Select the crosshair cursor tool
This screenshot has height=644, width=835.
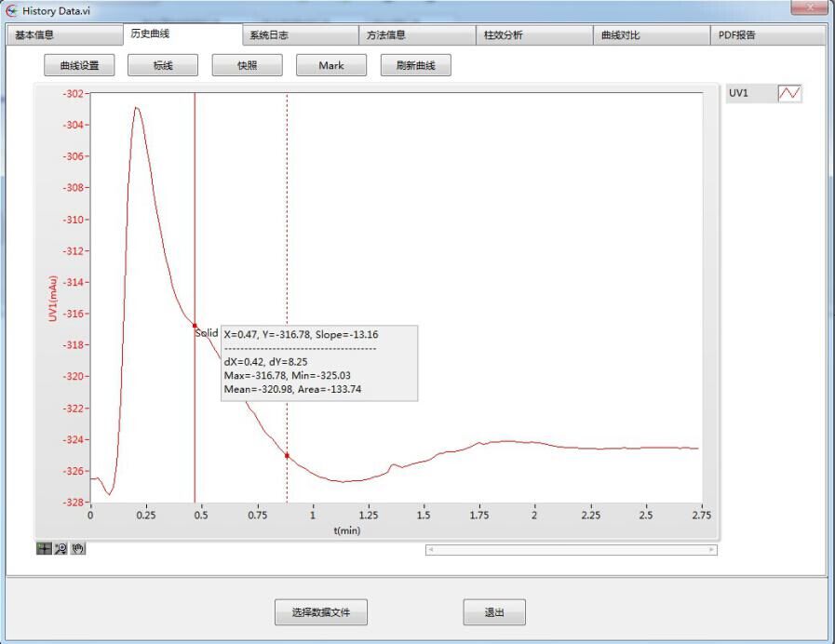point(44,549)
